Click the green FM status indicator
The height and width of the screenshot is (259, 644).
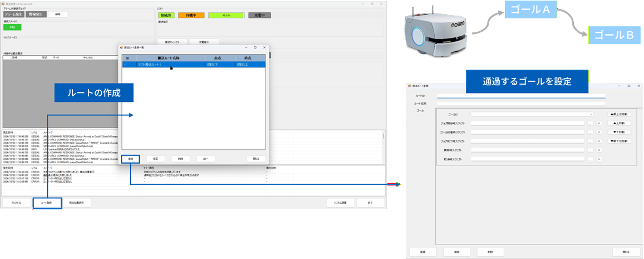click(x=12, y=27)
